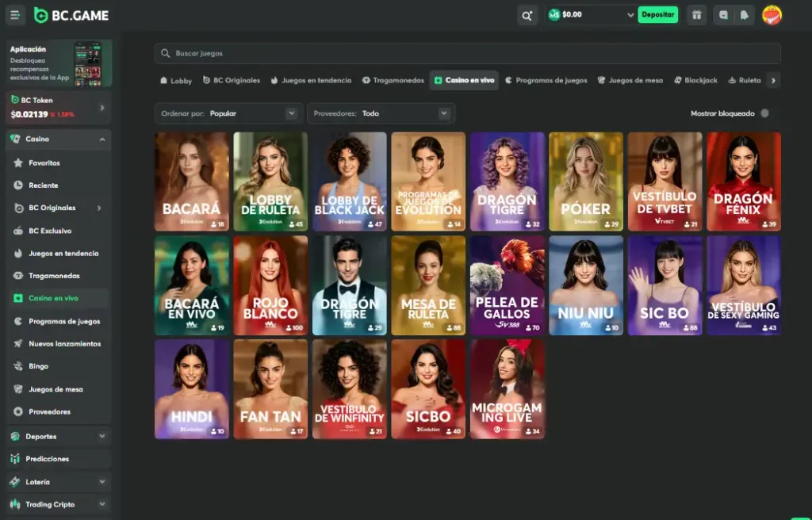This screenshot has height=520, width=812.
Task: Click the Casino en vivo icon in sidebar
Action: [x=18, y=298]
